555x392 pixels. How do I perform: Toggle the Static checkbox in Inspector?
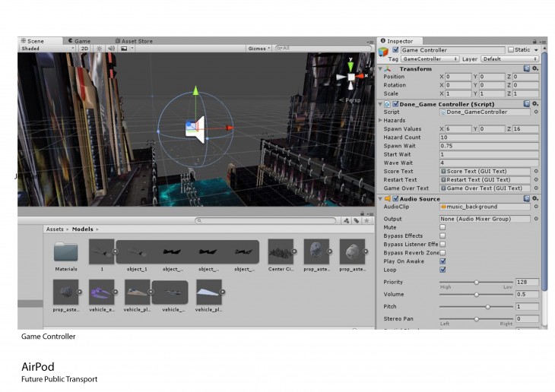pos(511,49)
